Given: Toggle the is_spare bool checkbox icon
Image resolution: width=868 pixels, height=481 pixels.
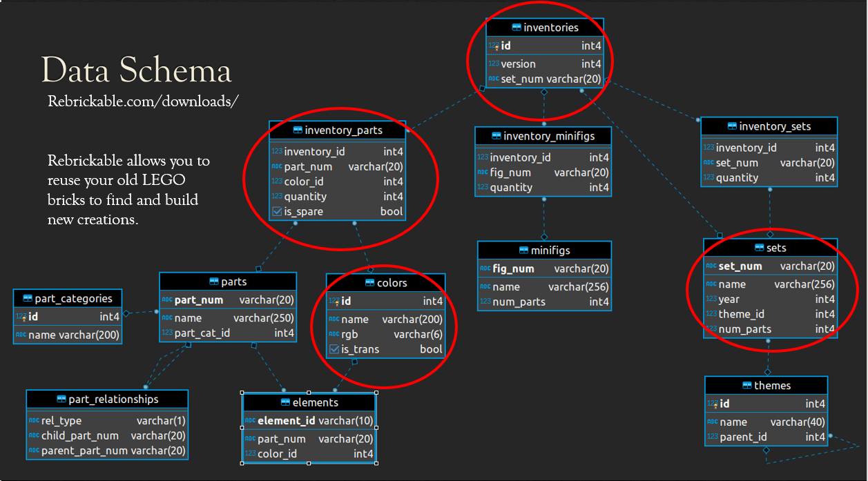Looking at the screenshot, I should pyautogui.click(x=277, y=212).
